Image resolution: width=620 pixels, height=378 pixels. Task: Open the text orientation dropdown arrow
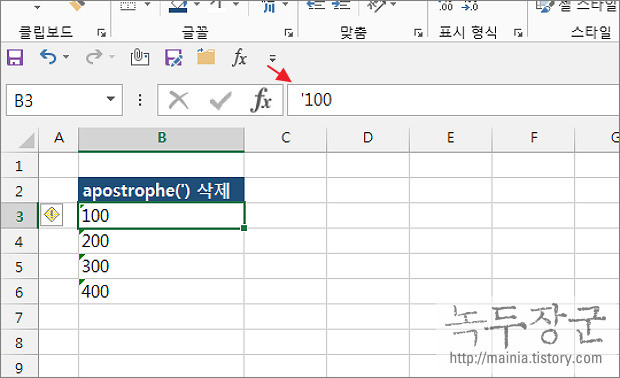tap(393, 5)
